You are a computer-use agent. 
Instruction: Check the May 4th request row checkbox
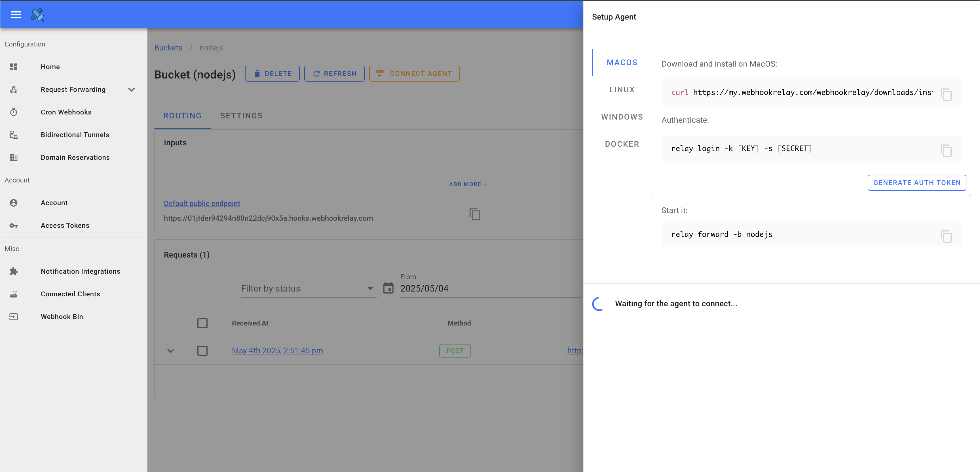(x=202, y=350)
